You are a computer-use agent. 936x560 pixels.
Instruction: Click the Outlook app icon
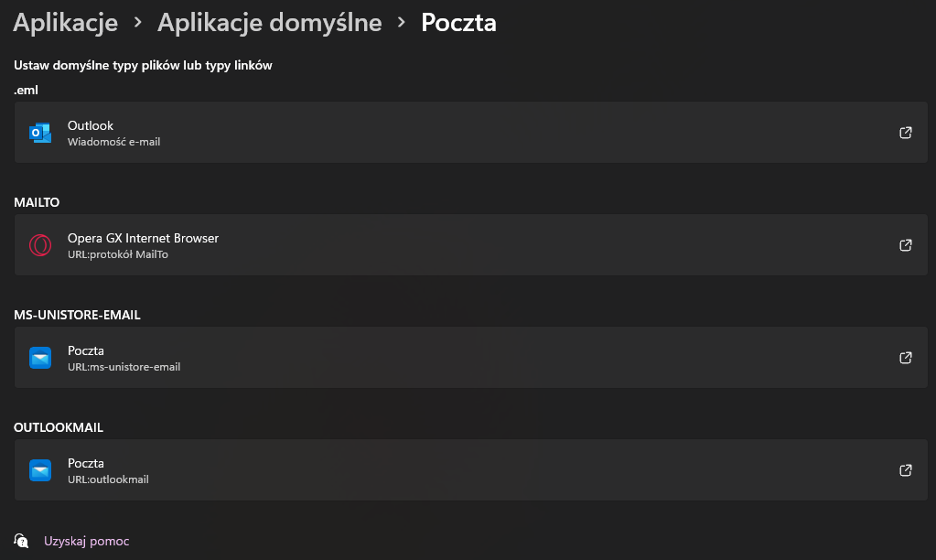point(40,133)
